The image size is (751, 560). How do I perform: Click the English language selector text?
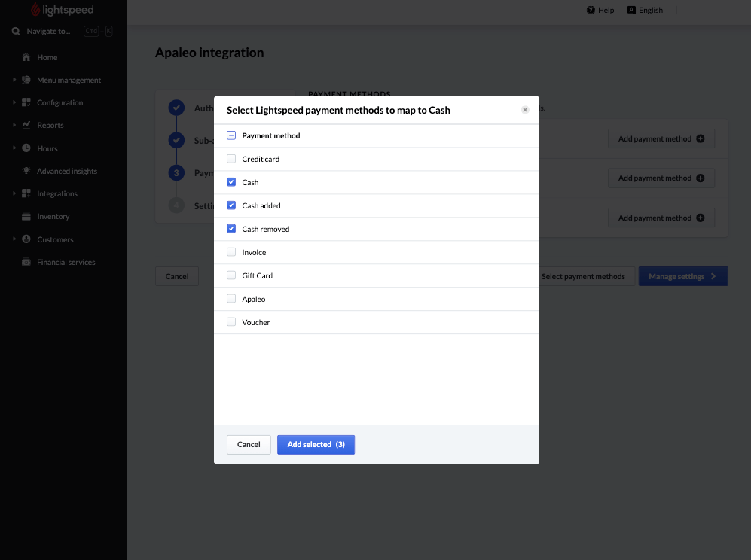(x=650, y=10)
